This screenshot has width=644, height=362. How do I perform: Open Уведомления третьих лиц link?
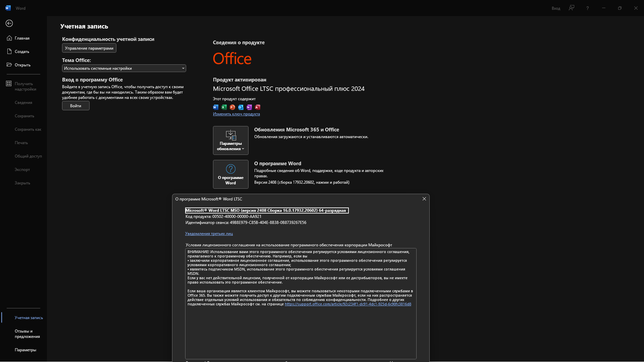pyautogui.click(x=209, y=234)
